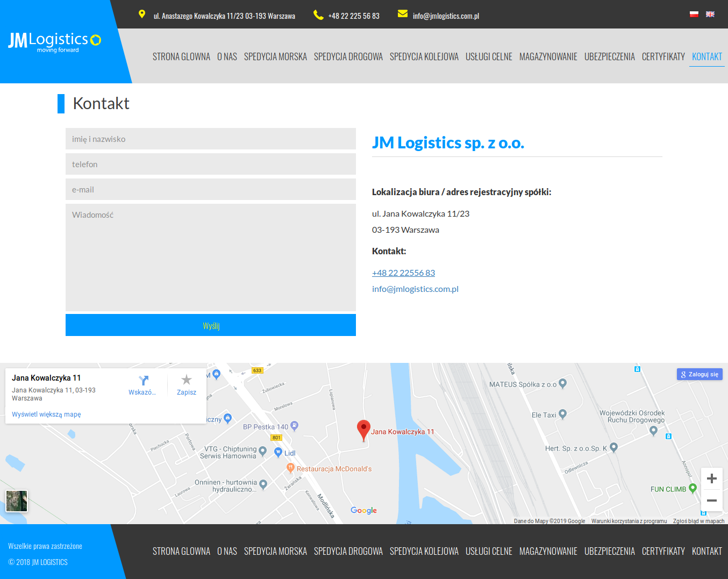Click the yellow location pin icon in header
The height and width of the screenshot is (579, 728).
click(142, 14)
